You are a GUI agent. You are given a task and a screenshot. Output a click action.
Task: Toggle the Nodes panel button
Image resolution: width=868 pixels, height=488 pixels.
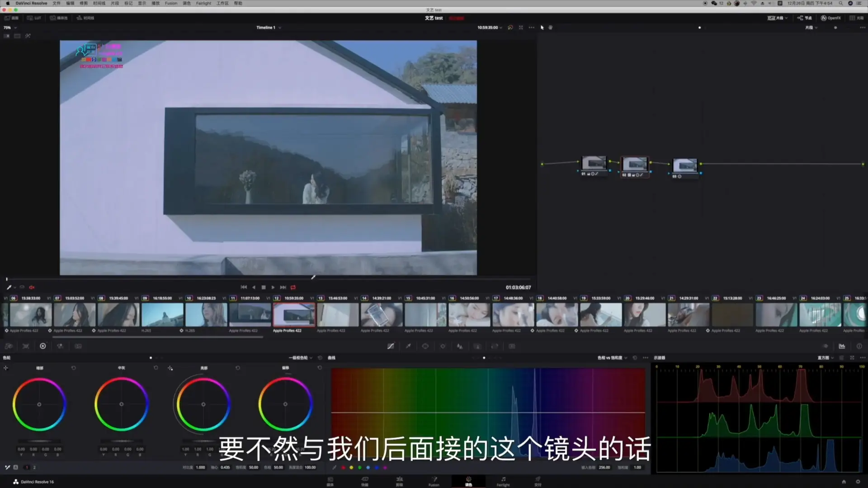[x=804, y=18]
